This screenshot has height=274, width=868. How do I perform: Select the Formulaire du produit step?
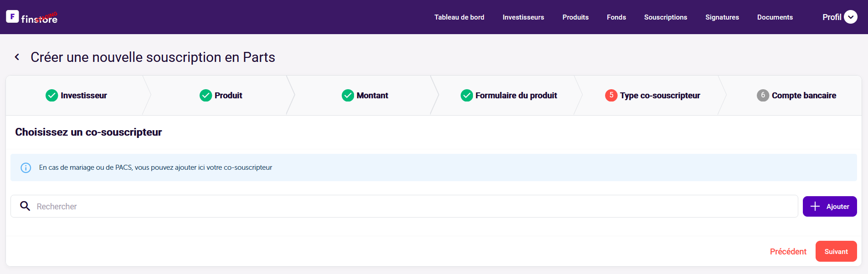pos(516,96)
